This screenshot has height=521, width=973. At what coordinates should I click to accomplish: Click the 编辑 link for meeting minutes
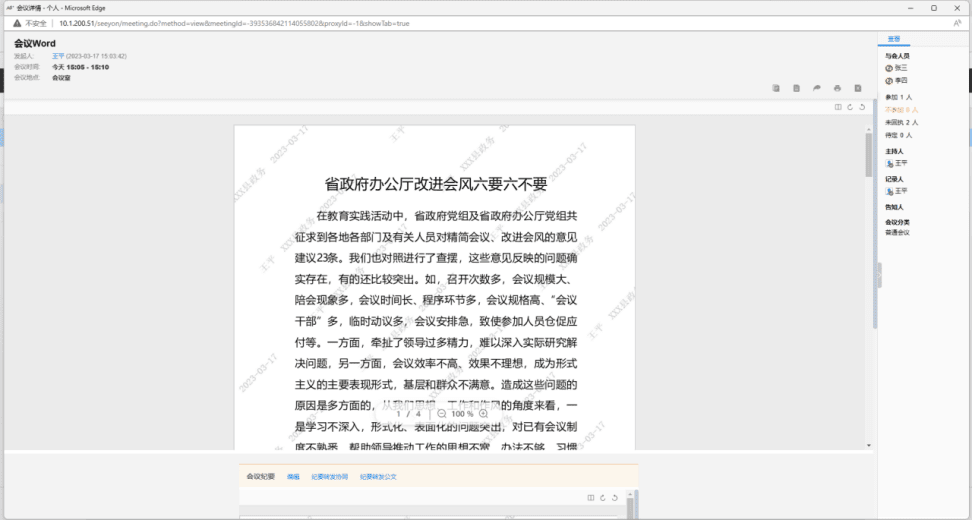293,477
